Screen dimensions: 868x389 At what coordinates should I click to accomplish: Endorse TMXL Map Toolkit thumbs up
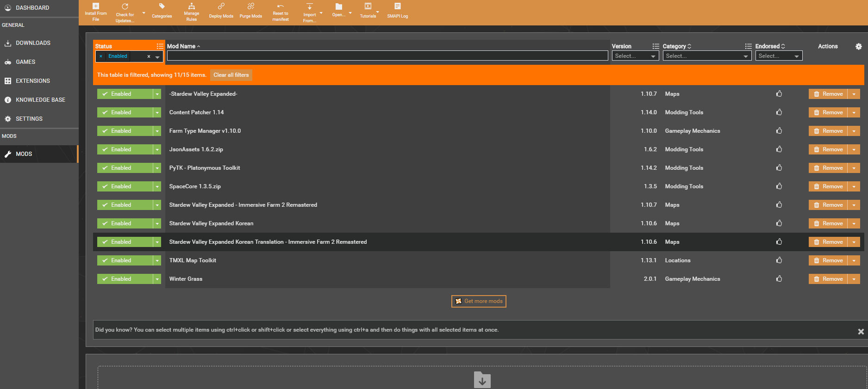click(779, 260)
